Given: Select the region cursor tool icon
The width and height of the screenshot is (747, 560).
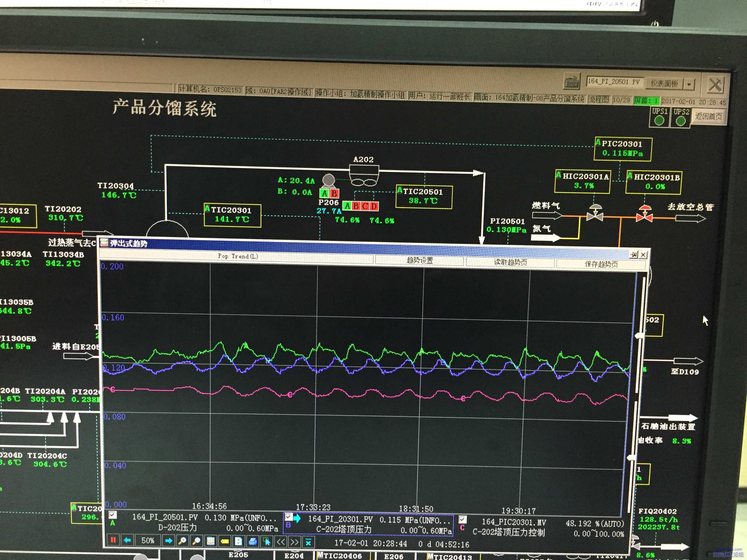Looking at the screenshot, I should pyautogui.click(x=267, y=542).
